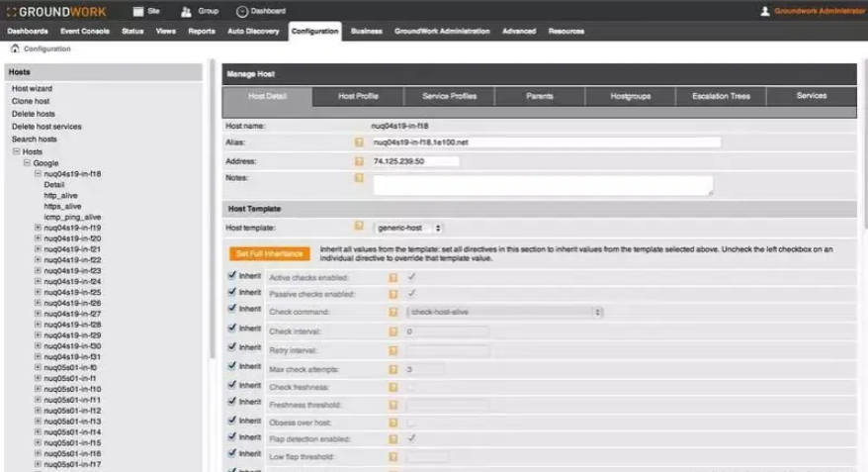This screenshot has width=868, height=472.
Task: Uncheck Inherit for Check interval
Action: (232, 328)
